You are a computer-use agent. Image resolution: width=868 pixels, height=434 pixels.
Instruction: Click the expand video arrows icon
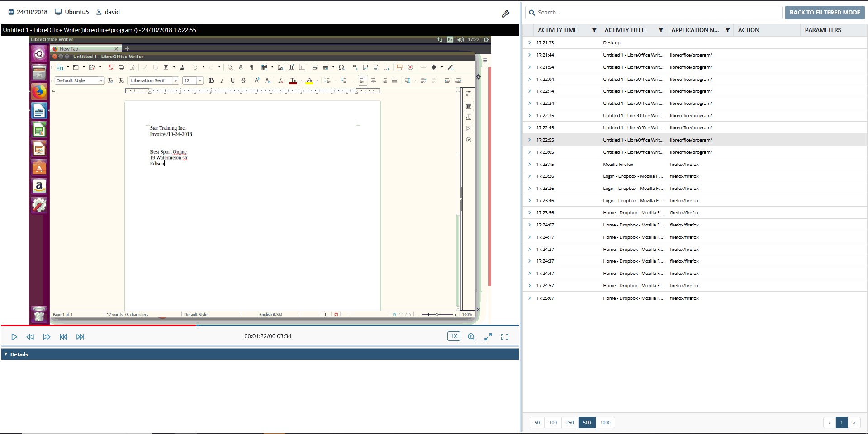click(488, 337)
